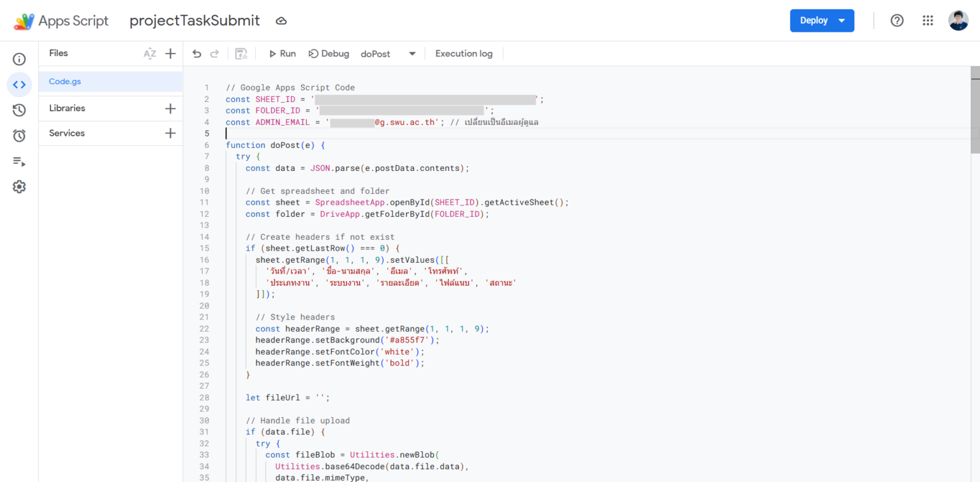Open the doPost function selector dropdown

tap(388, 54)
